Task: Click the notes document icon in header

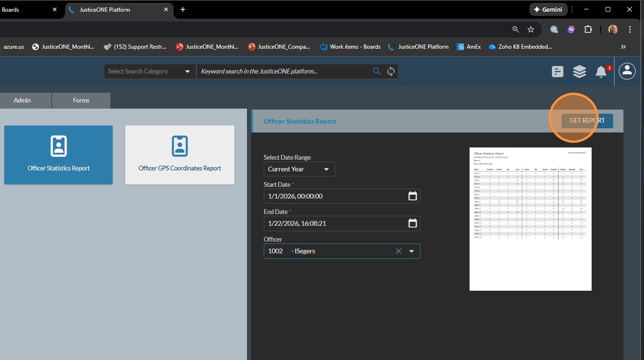Action: (557, 72)
